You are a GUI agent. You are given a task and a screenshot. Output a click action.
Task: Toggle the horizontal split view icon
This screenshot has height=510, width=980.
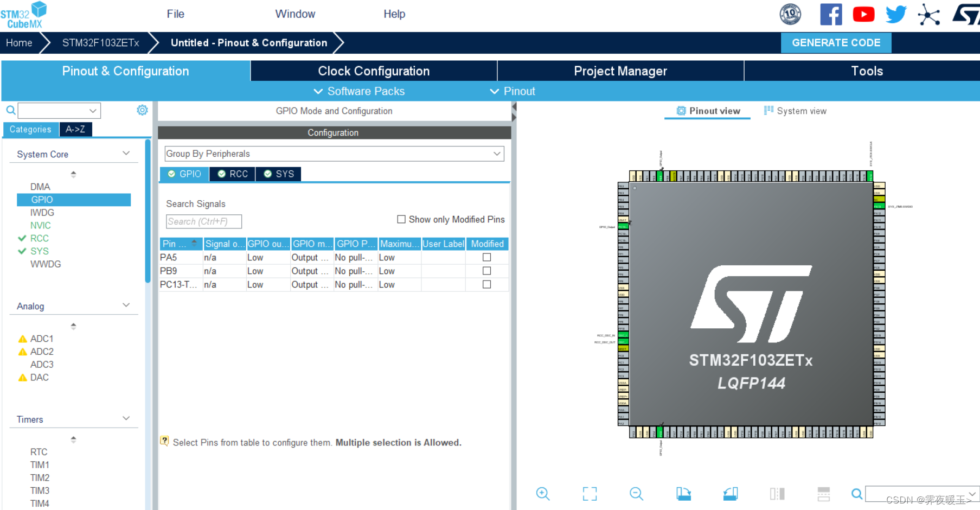[x=824, y=493]
